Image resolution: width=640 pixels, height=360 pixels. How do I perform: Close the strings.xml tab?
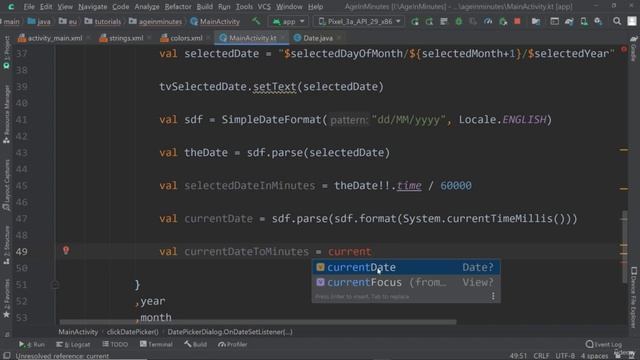click(x=149, y=38)
